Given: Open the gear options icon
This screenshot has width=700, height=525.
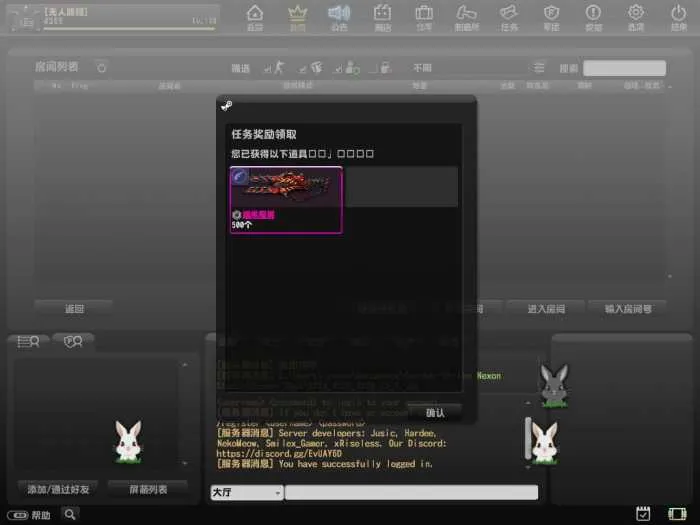Looking at the screenshot, I should click(636, 17).
